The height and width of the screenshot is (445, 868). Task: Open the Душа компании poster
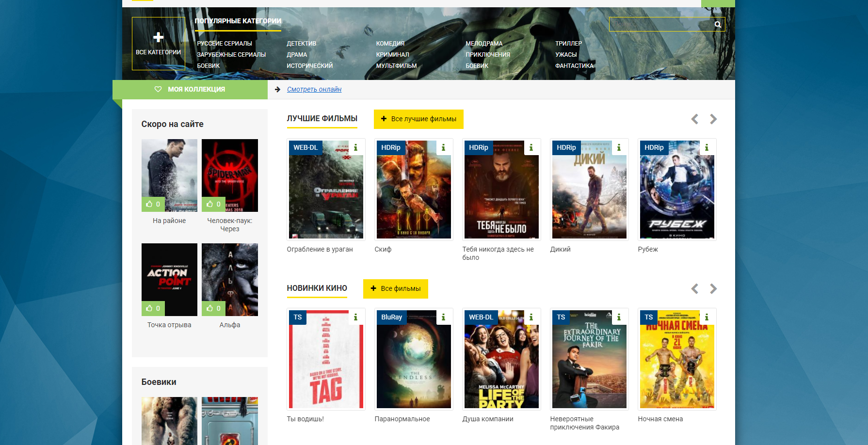[x=501, y=359]
